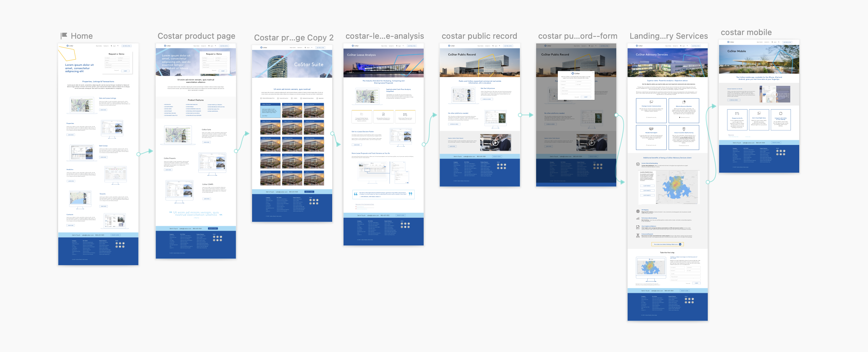Click About CoStar in the Advisory Services header

point(668,46)
